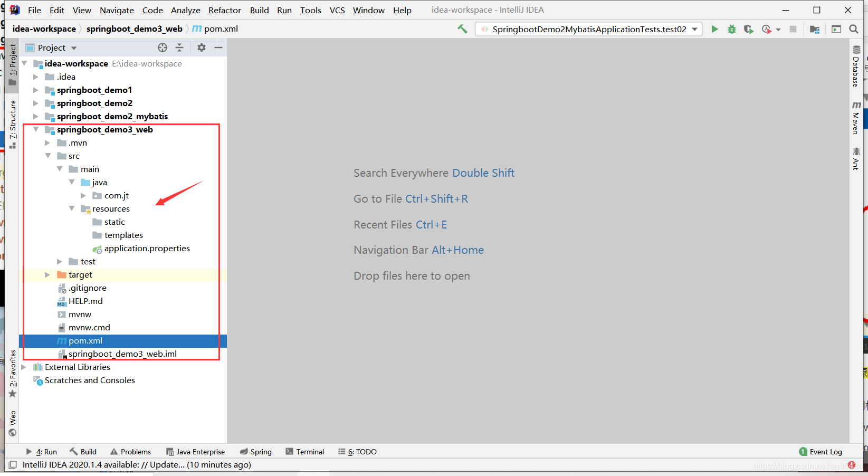
Task: Open the Problems tool window tab
Action: pos(130,452)
